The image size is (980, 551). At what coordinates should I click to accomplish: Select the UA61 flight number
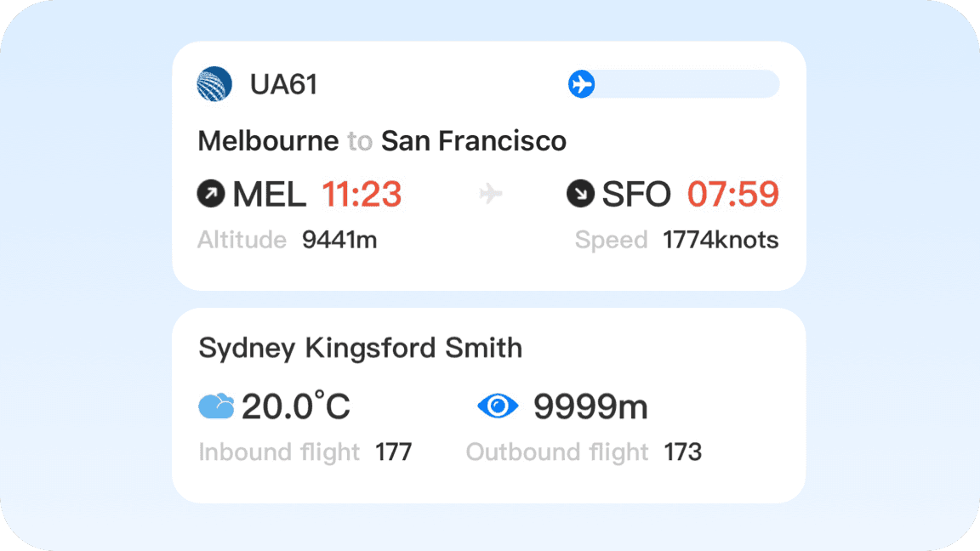tap(283, 85)
